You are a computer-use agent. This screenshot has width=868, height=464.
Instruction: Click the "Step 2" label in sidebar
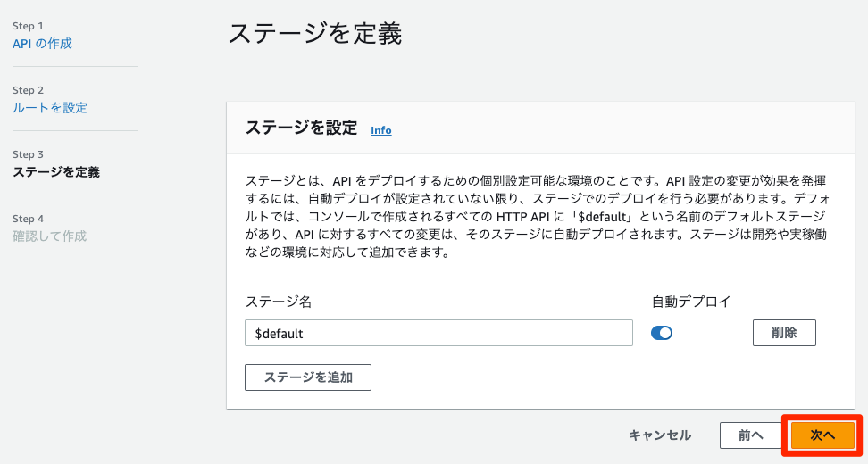[29, 90]
